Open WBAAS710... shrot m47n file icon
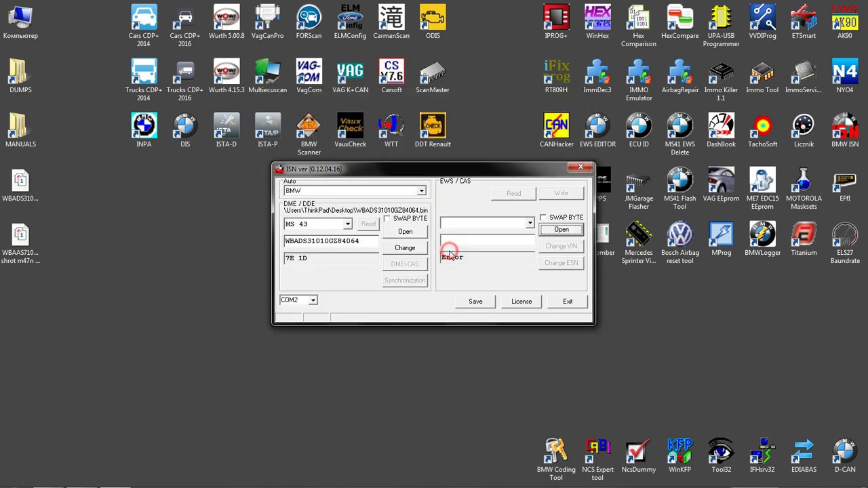The height and width of the screenshot is (488, 868). click(x=20, y=243)
